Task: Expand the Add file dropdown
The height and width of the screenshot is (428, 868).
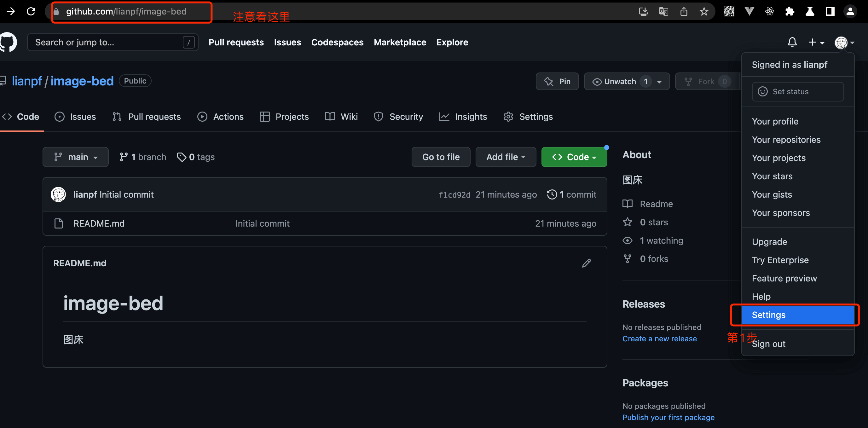Action: [506, 157]
